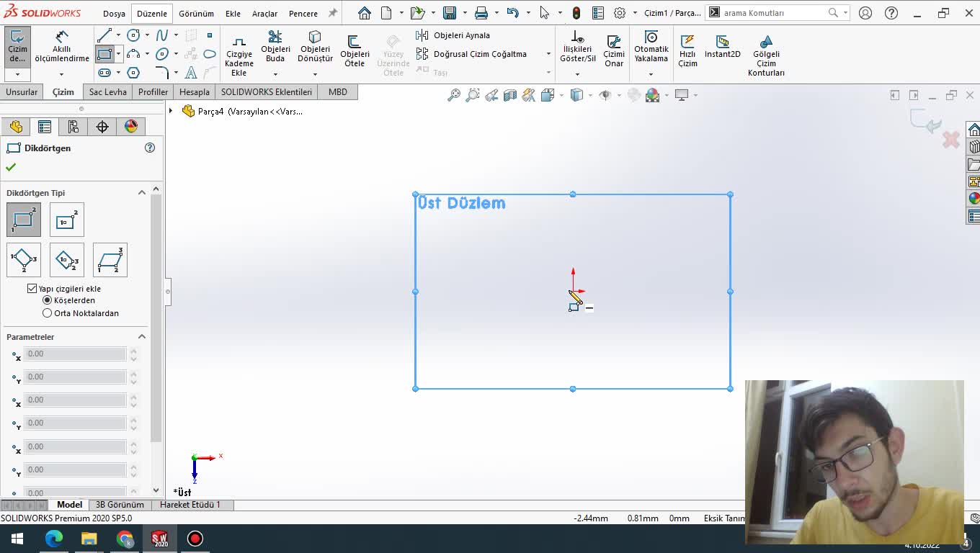Switch to the Hareket Etüdü 1 tab

[x=190, y=505]
